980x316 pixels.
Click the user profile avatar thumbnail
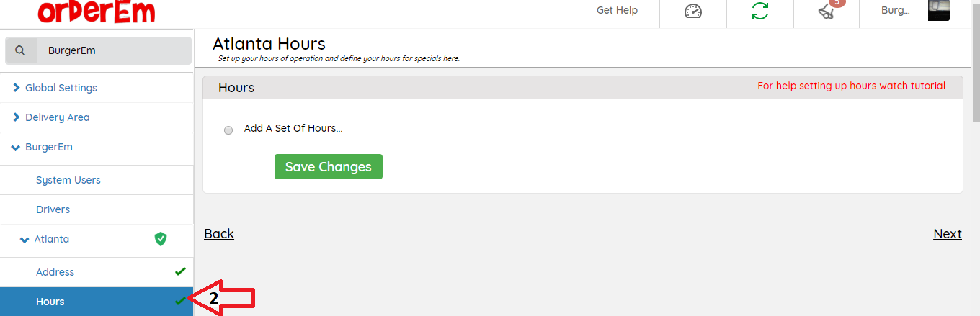pyautogui.click(x=938, y=10)
